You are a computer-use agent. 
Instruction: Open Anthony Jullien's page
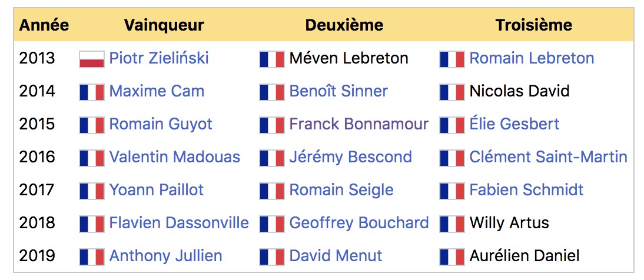165,256
